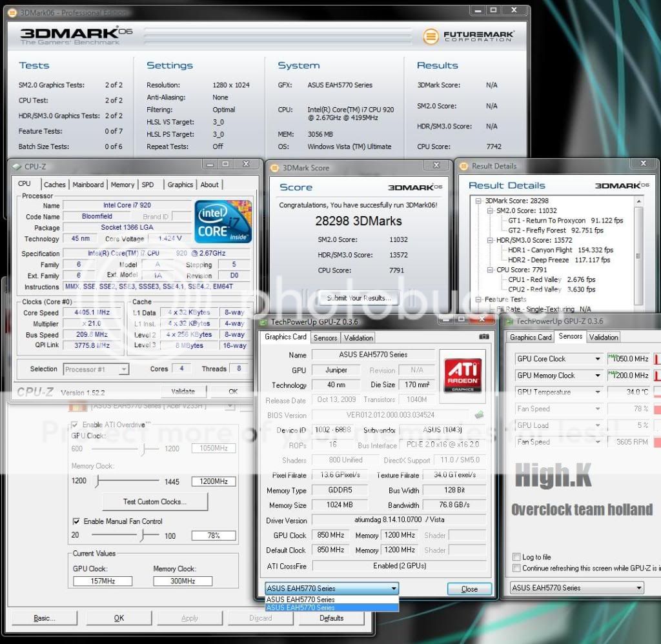The height and width of the screenshot is (644, 661).
Task: Select CPU2 - Red Valley tree row
Action: coord(551,290)
